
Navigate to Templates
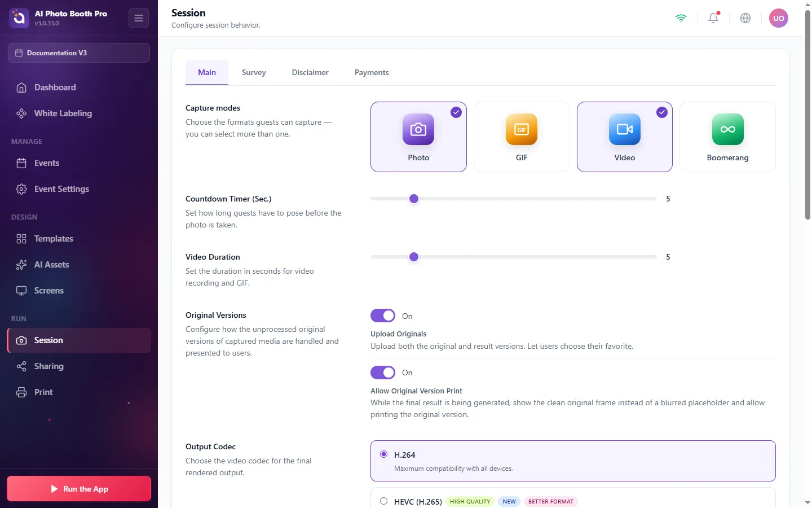coord(79,239)
